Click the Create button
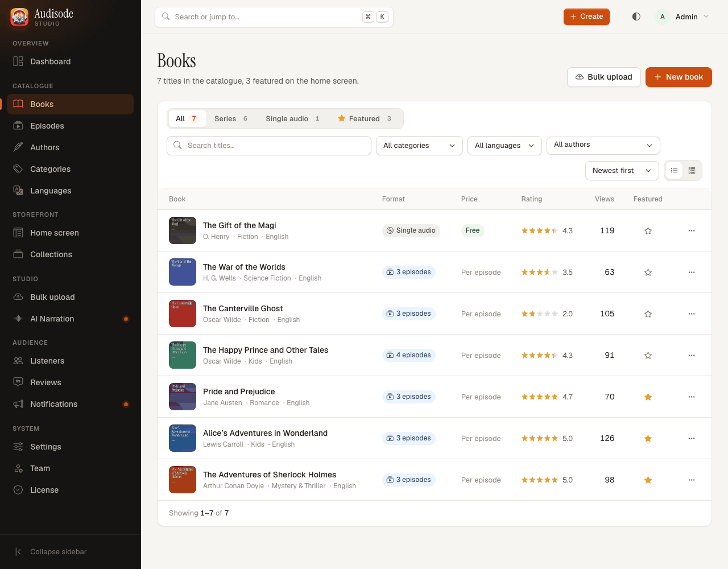 click(586, 17)
